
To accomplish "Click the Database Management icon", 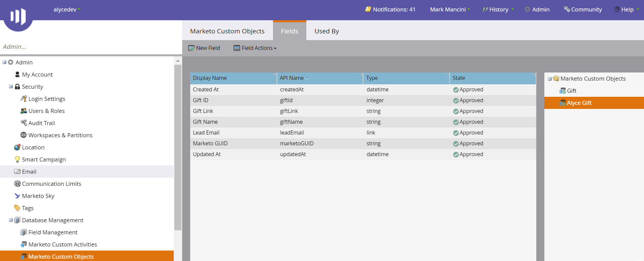I will [17, 220].
